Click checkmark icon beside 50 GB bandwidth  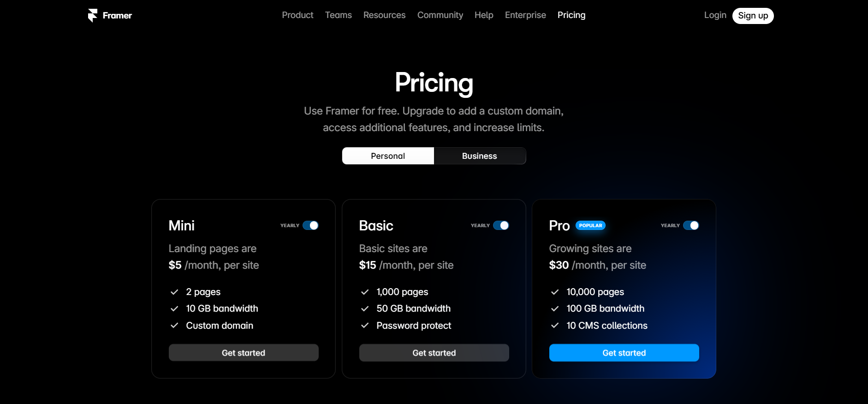tap(365, 308)
